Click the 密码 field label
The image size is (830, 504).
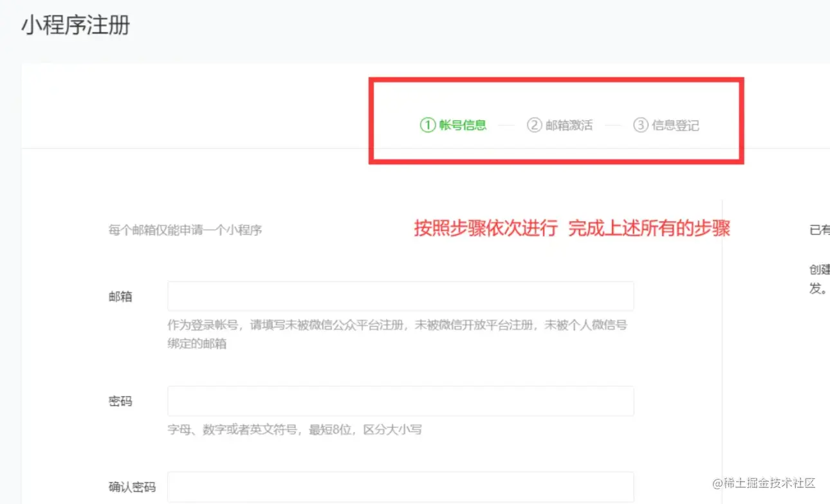pos(120,401)
